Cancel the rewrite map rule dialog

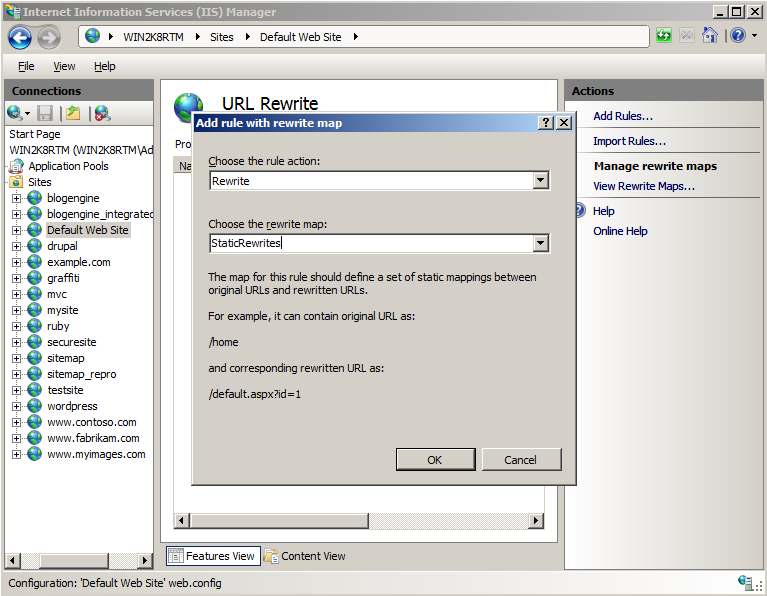[x=521, y=459]
